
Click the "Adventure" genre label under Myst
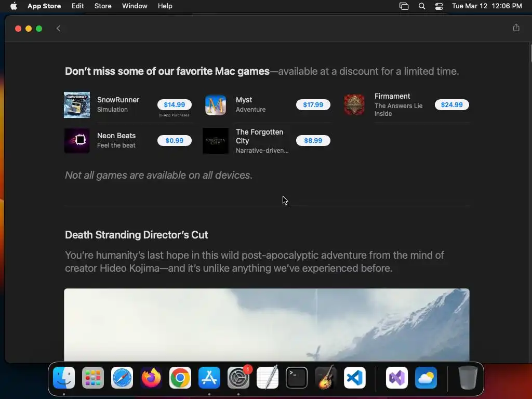(251, 110)
